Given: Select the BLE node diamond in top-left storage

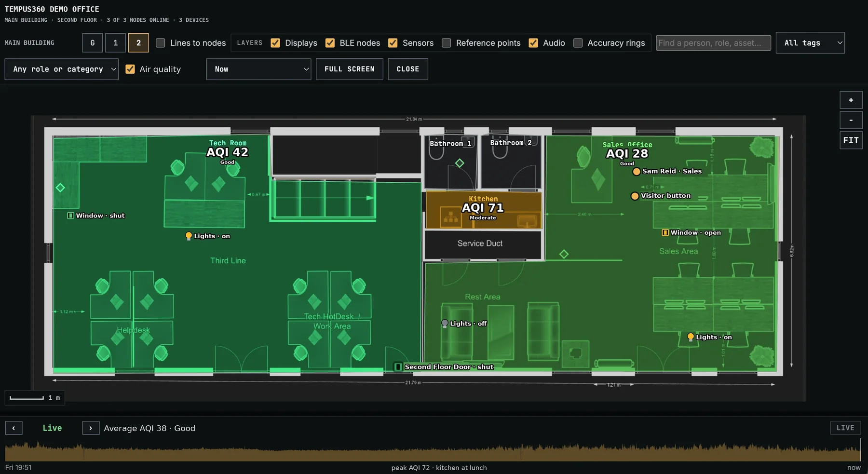Looking at the screenshot, I should tap(60, 188).
